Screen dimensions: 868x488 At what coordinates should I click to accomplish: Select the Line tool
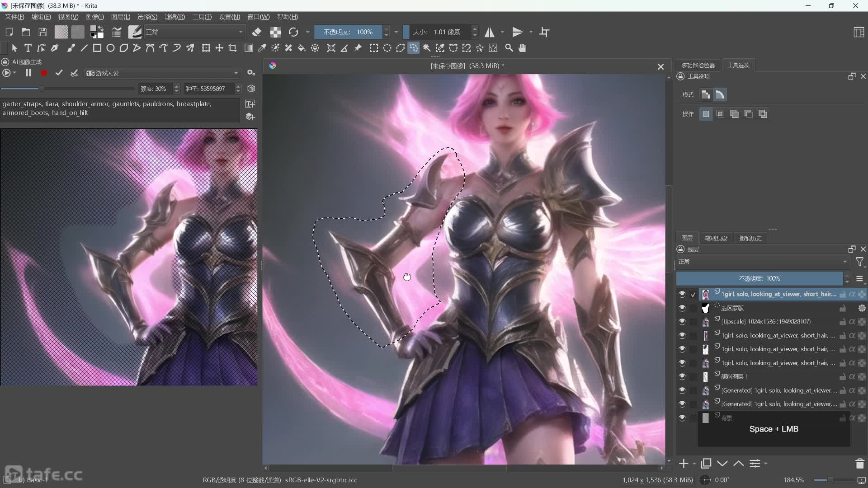pos(84,48)
